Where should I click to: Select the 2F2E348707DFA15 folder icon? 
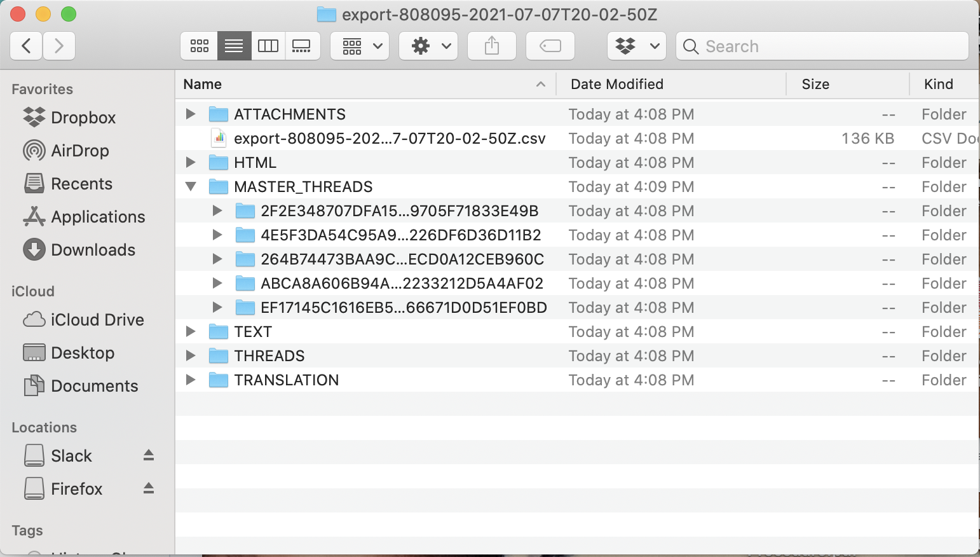(245, 211)
